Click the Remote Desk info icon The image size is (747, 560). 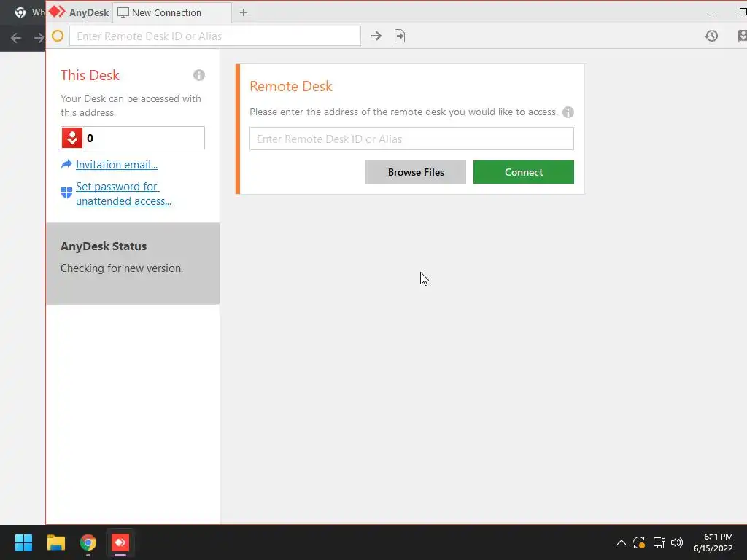coord(568,112)
